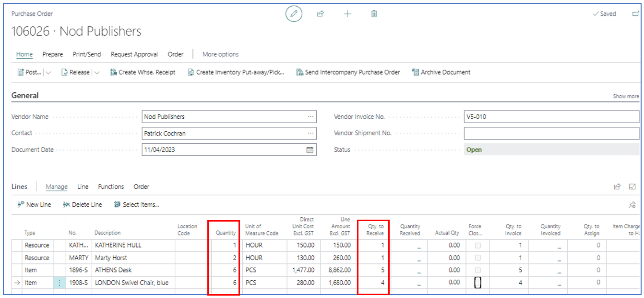
Task: Open the Prepare menu tab
Action: (53, 54)
